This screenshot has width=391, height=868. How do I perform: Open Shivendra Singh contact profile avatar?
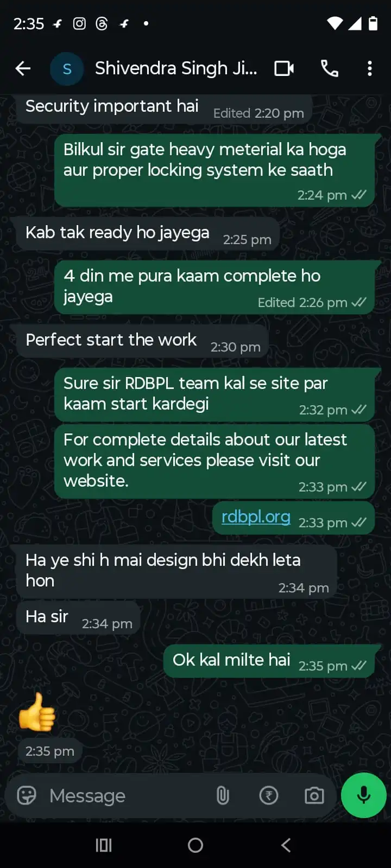point(67,69)
